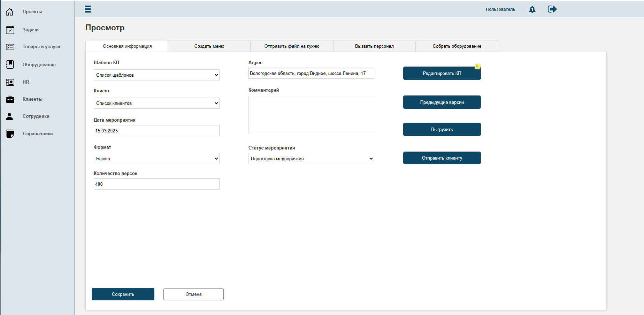Open the Goods and services list icon

click(10, 47)
